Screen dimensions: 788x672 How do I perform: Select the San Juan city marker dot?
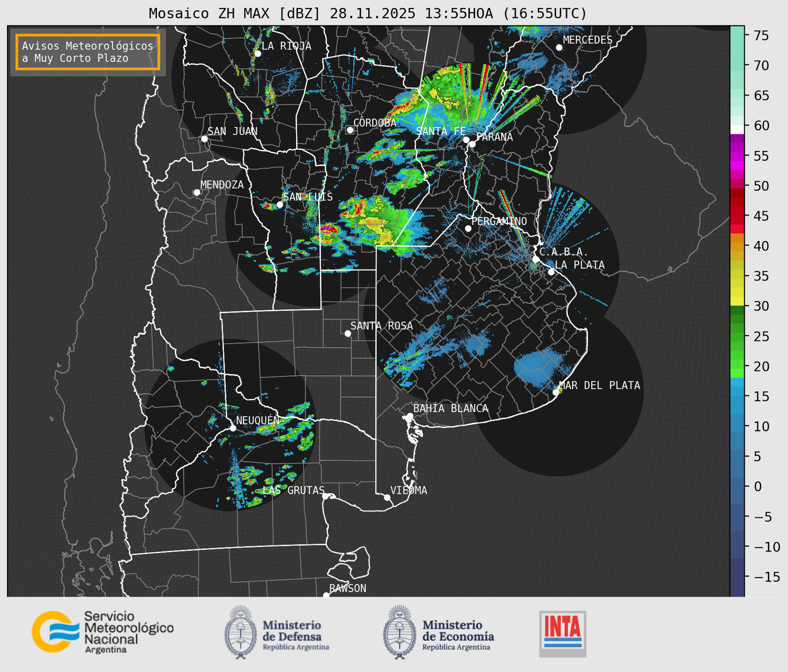[204, 139]
